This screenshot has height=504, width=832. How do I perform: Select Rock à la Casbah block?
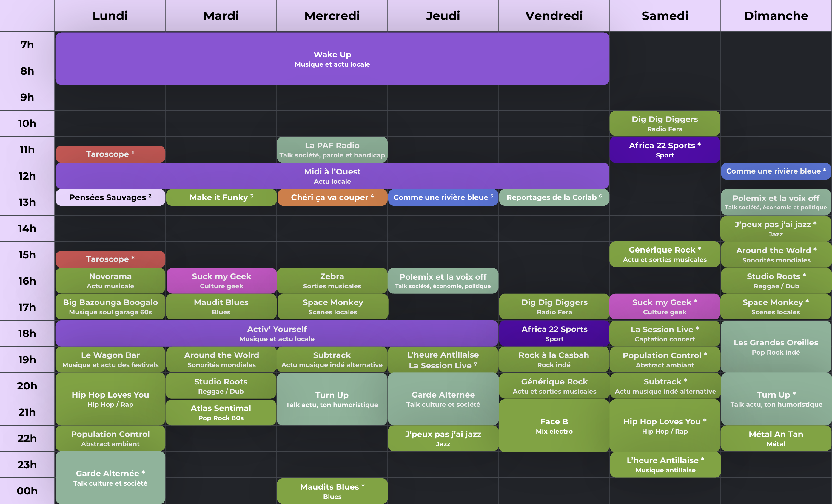(x=554, y=360)
